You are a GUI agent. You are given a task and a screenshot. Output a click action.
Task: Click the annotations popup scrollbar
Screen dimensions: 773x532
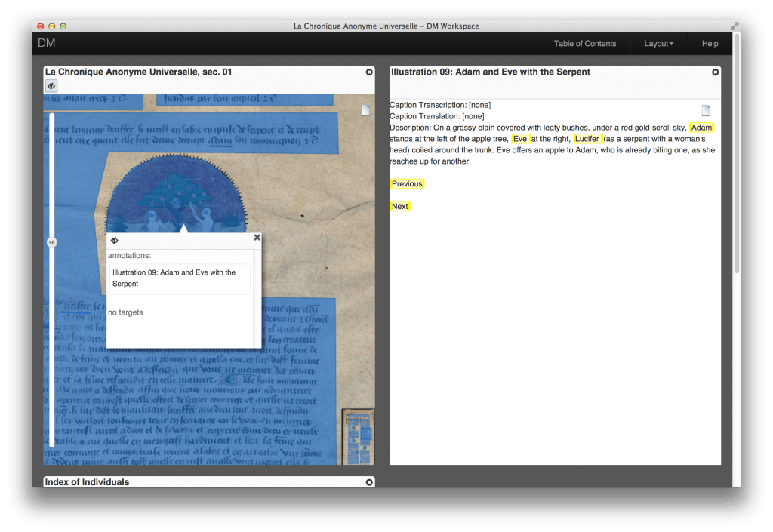coord(257,299)
